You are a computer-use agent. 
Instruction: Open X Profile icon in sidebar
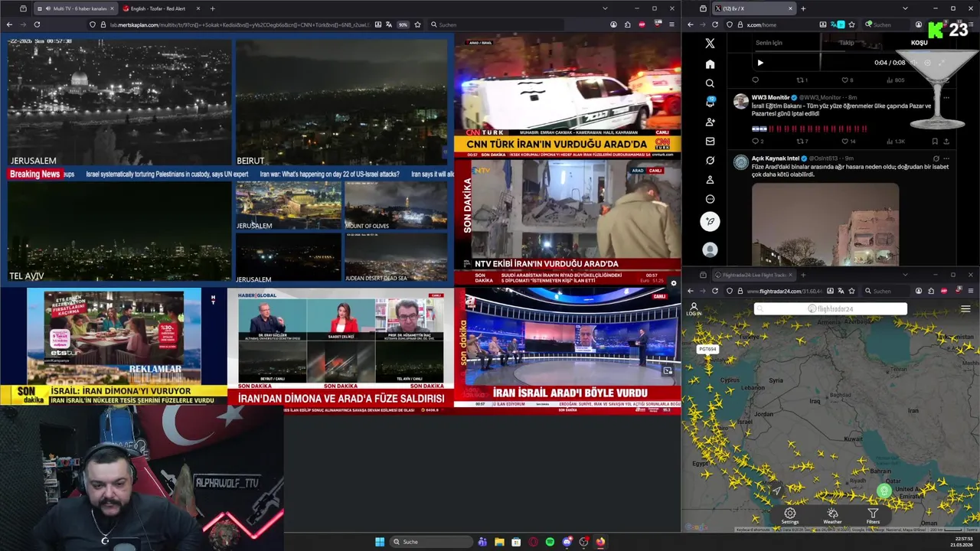coord(710,180)
